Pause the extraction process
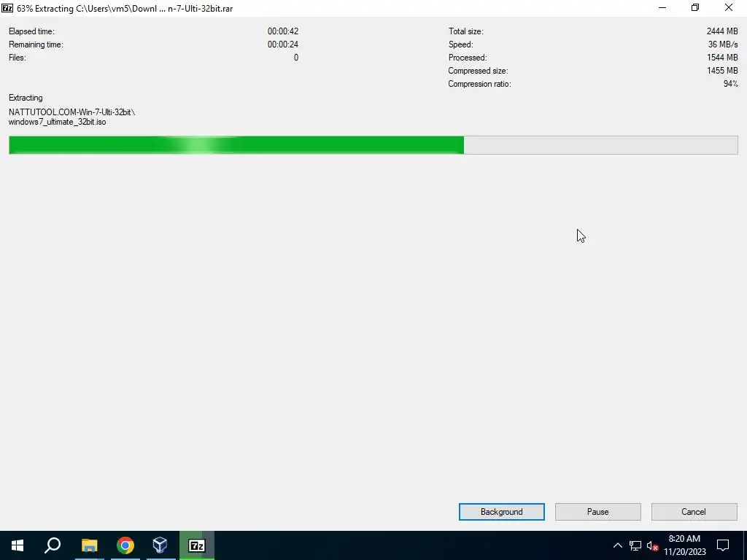 (x=598, y=512)
